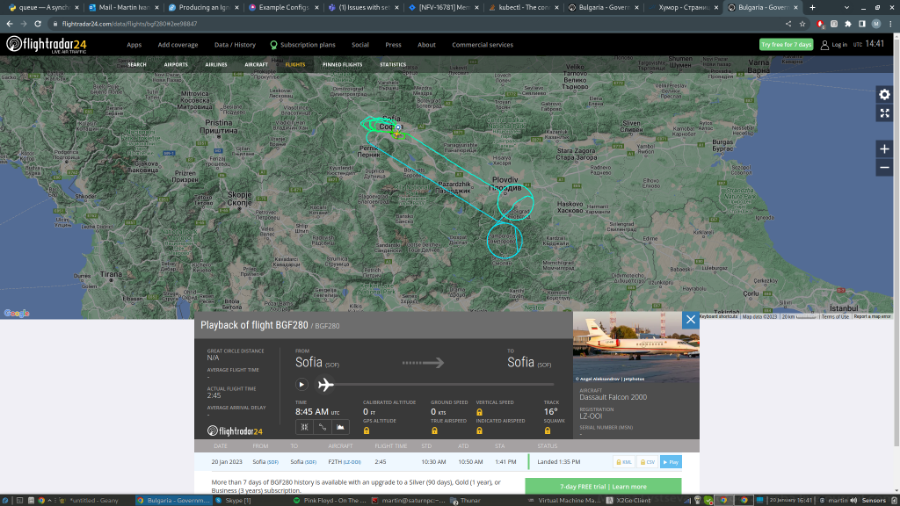The width and height of the screenshot is (900, 506).
Task: Select PINNED FLIGHTS in data submenu
Action: point(342,65)
